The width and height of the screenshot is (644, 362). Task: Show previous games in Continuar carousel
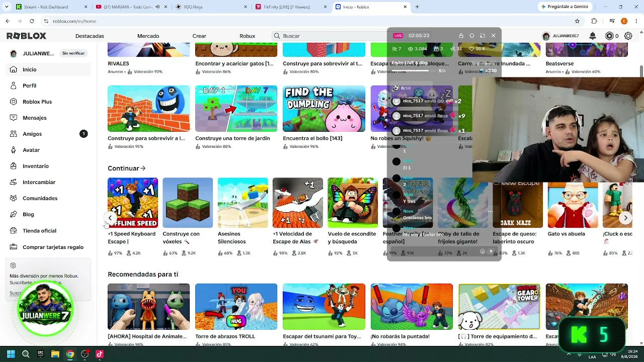110,218
